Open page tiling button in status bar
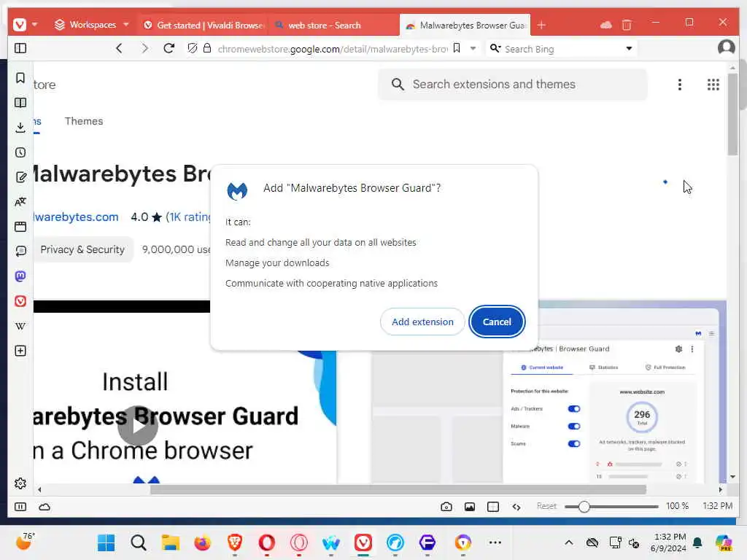This screenshot has height=560, width=747. (x=493, y=507)
